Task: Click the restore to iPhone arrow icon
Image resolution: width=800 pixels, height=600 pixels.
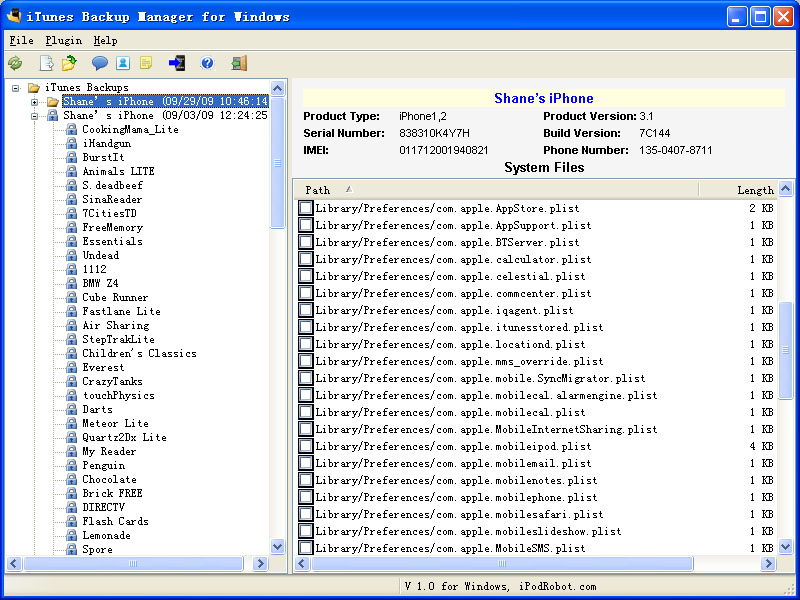Action: click(177, 63)
